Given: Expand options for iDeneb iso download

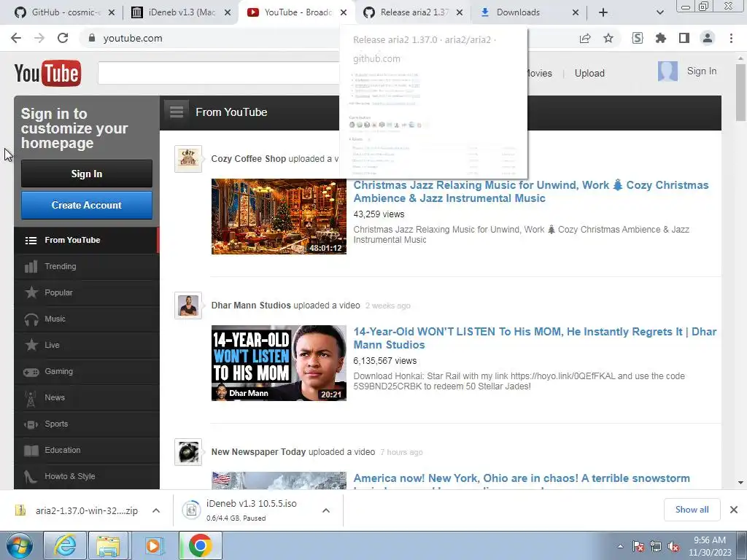Looking at the screenshot, I should [326, 510].
